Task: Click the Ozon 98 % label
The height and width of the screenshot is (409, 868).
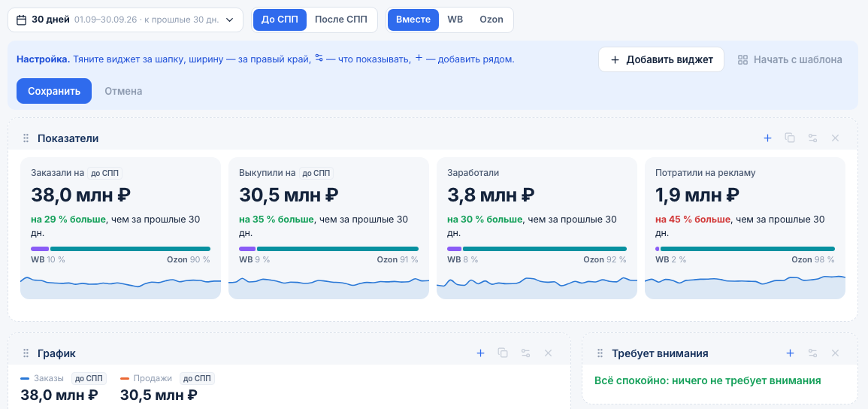Action: pos(813,259)
